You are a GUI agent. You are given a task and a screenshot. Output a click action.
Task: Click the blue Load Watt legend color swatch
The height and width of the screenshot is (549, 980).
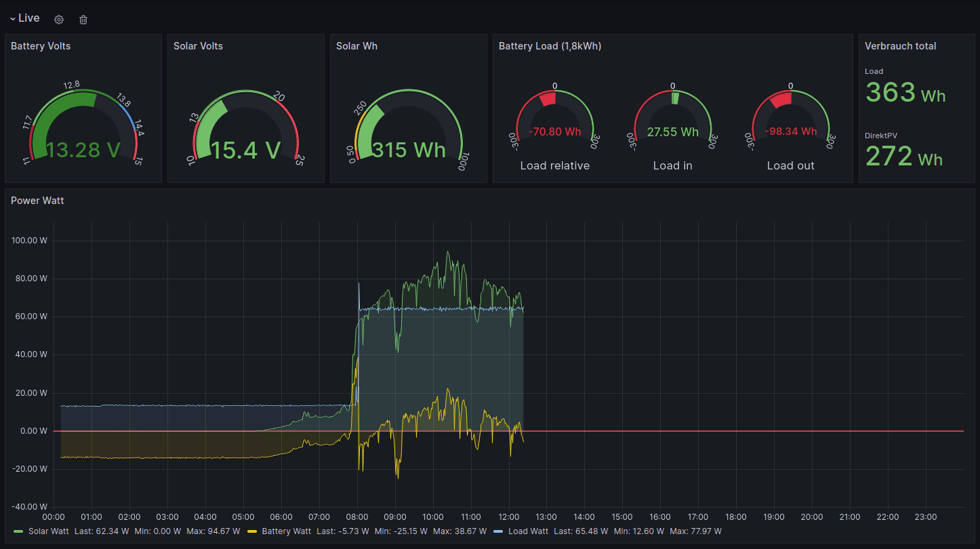point(498,531)
